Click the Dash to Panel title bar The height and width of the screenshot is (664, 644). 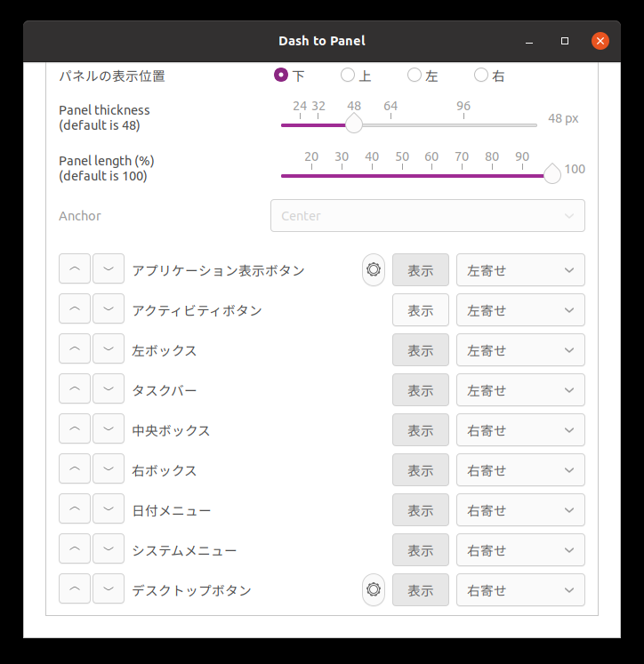point(322,41)
